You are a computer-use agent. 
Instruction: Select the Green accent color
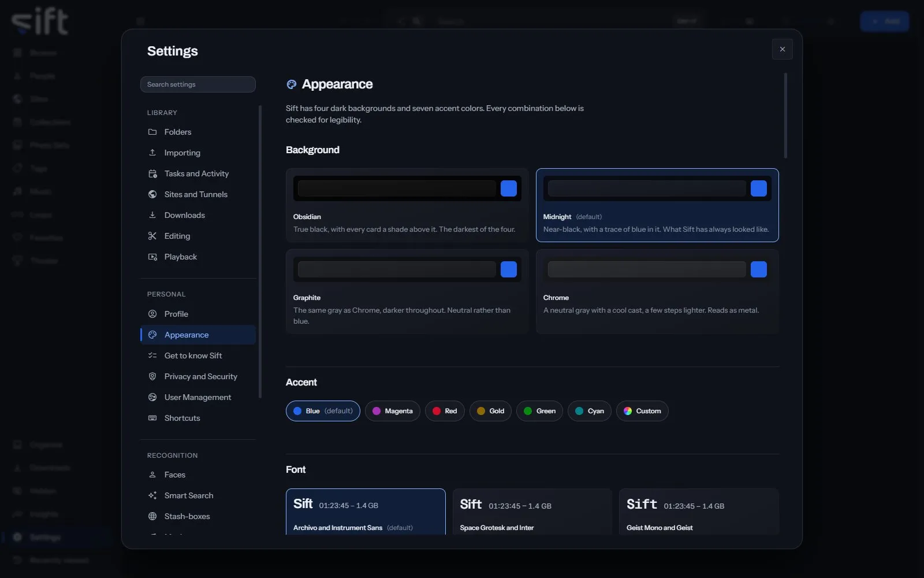(539, 411)
